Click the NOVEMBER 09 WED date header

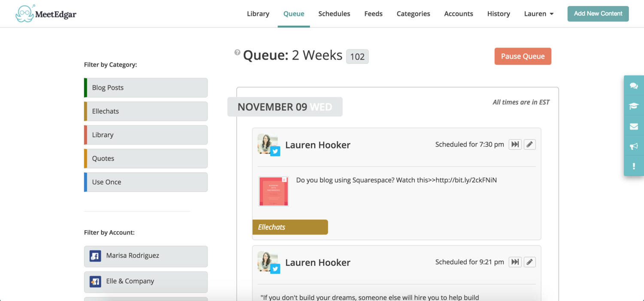tap(285, 107)
